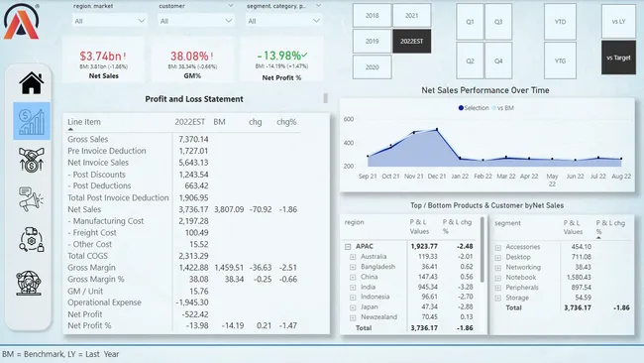This screenshot has width=644, height=363.
Task: Click the Selection legend marker
Action: coord(461,108)
